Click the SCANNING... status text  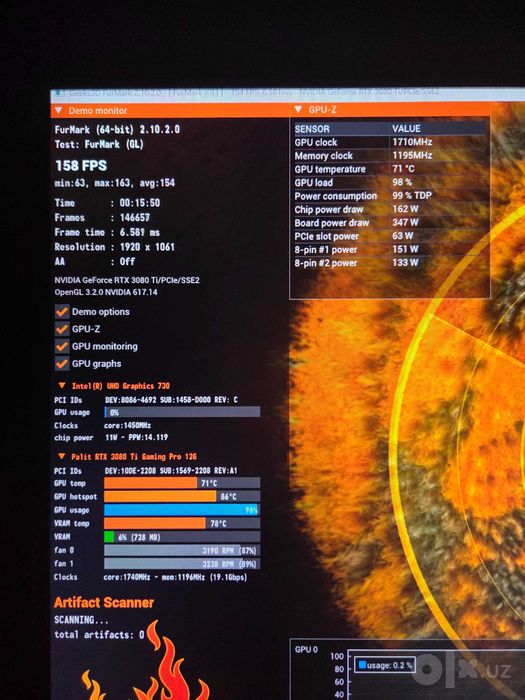pos(81,620)
